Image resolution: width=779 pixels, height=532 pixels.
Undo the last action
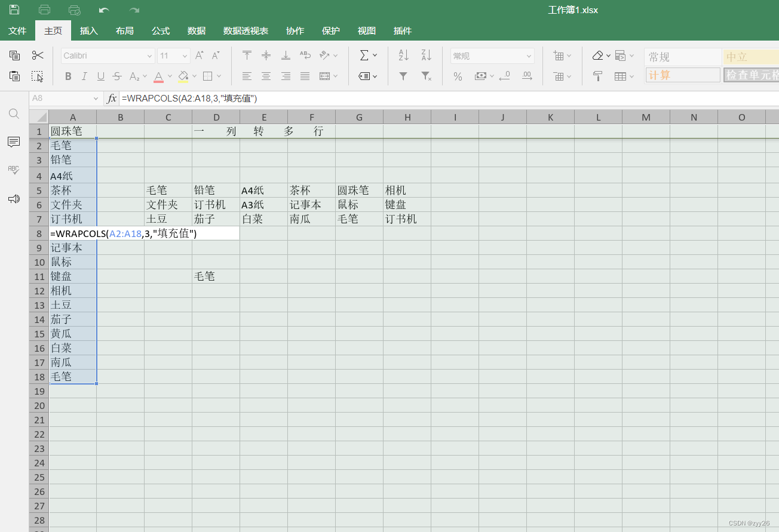104,10
